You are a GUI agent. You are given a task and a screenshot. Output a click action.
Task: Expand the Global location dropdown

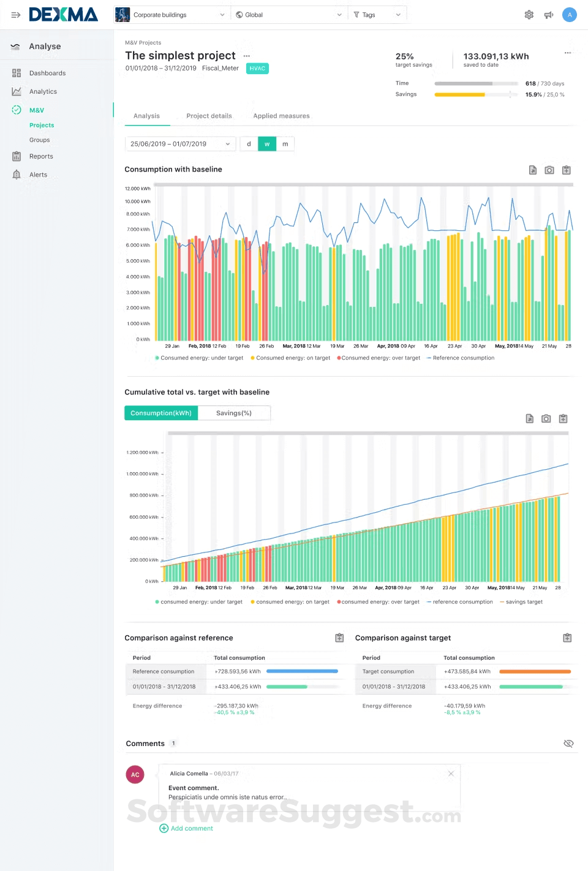(289, 15)
